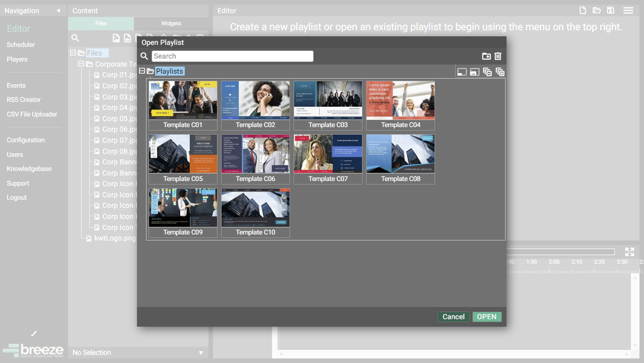Click the timeline vertical scrollbar
The image size is (644, 363).
(635, 313)
